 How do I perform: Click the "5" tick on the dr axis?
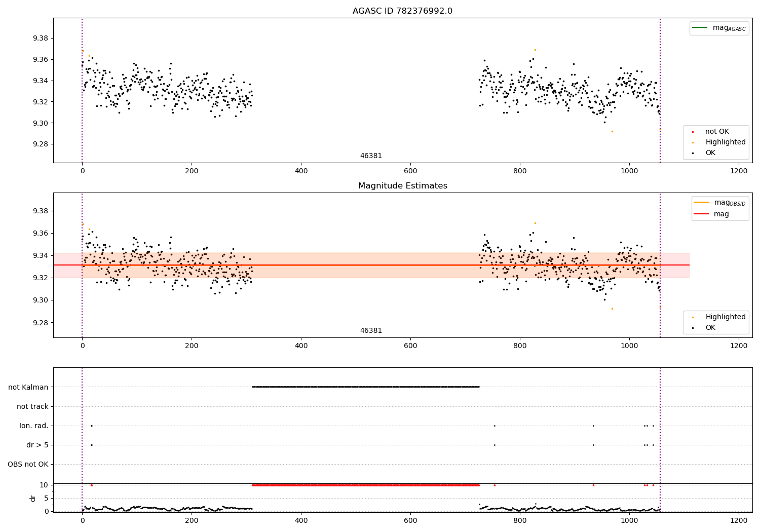point(47,498)
